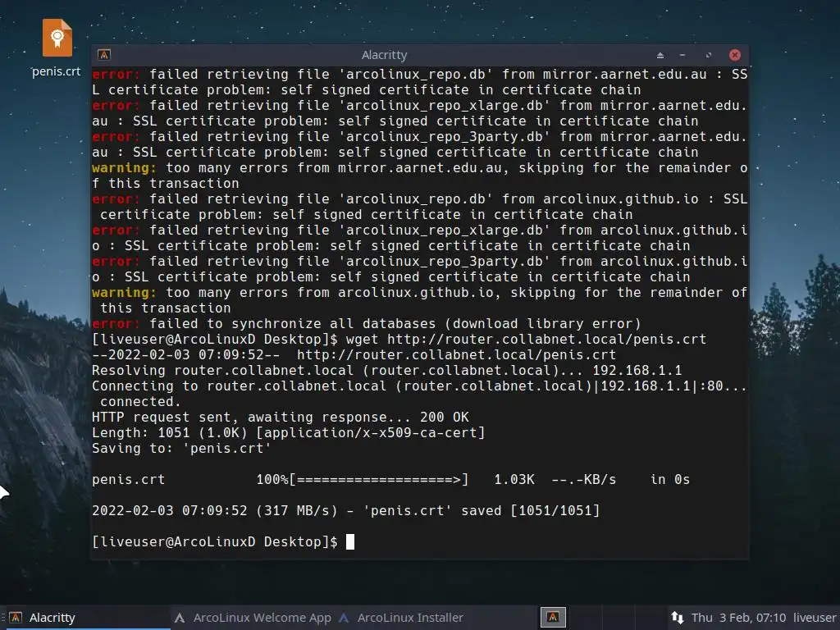Click the Alacritty taskbar item icon

click(x=16, y=618)
